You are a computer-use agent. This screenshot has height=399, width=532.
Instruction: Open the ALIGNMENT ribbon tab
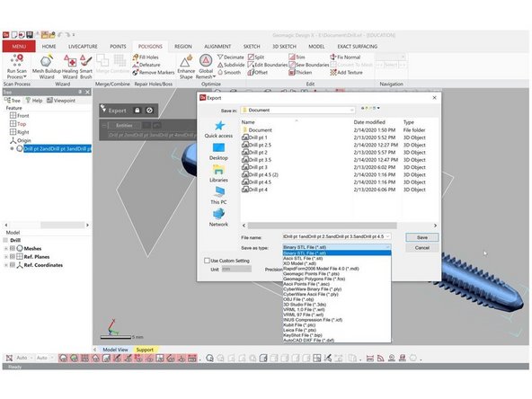(x=217, y=46)
